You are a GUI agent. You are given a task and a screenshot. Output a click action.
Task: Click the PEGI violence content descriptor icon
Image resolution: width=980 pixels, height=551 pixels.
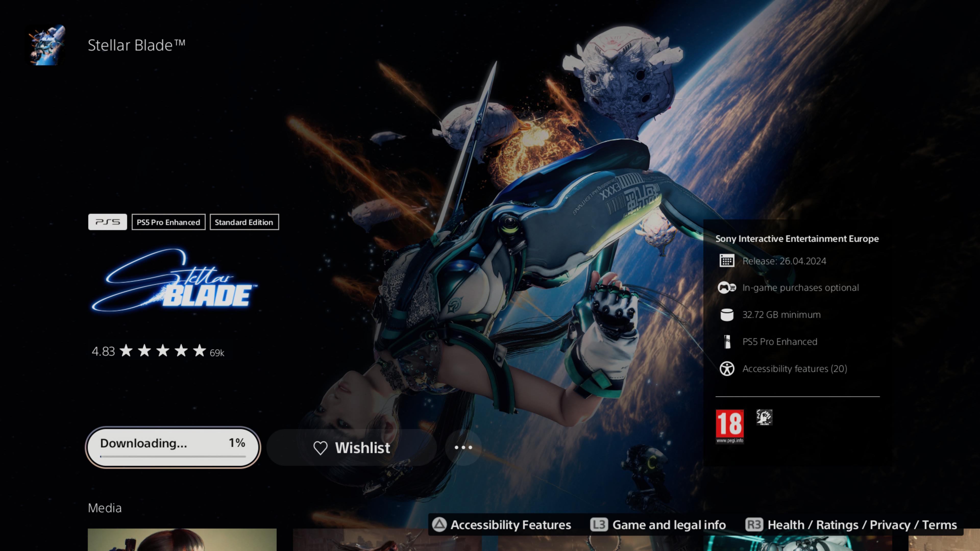click(x=764, y=417)
